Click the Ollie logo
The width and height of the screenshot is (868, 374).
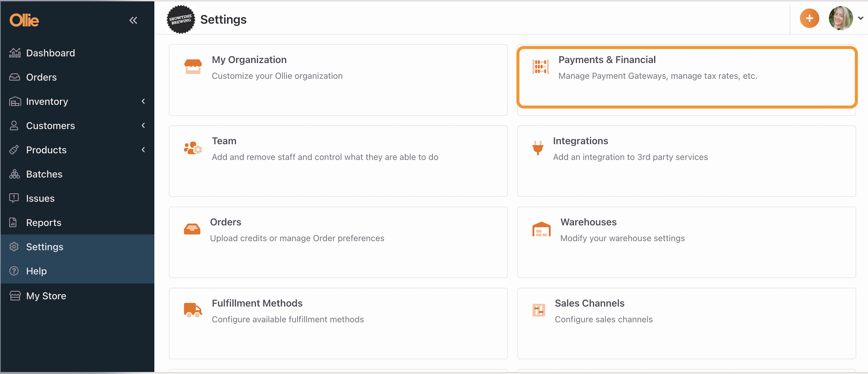(24, 20)
